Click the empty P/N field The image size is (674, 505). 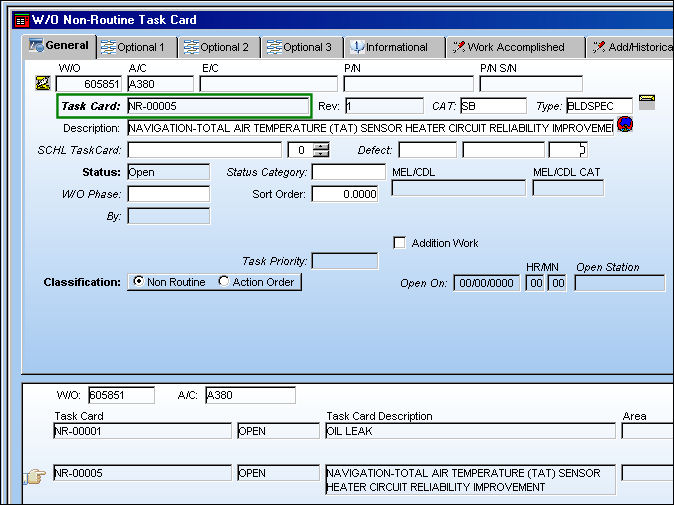(x=408, y=84)
